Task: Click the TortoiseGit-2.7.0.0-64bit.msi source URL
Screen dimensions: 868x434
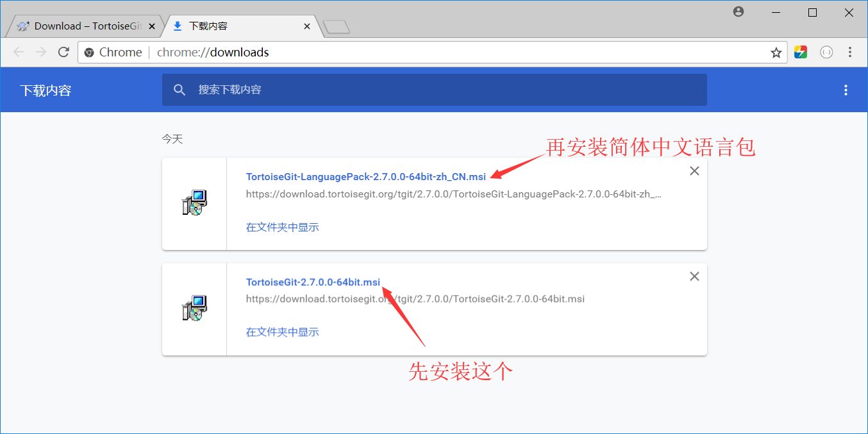Action: point(415,299)
